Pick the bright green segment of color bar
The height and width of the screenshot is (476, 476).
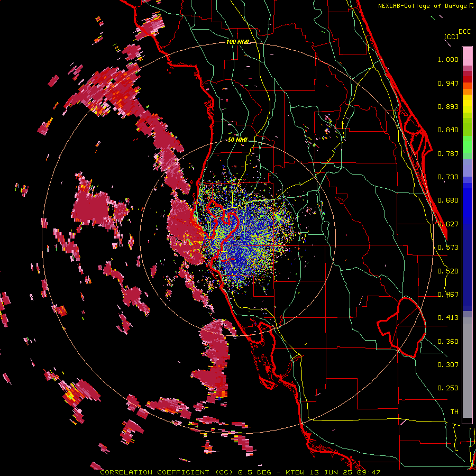tap(467, 144)
